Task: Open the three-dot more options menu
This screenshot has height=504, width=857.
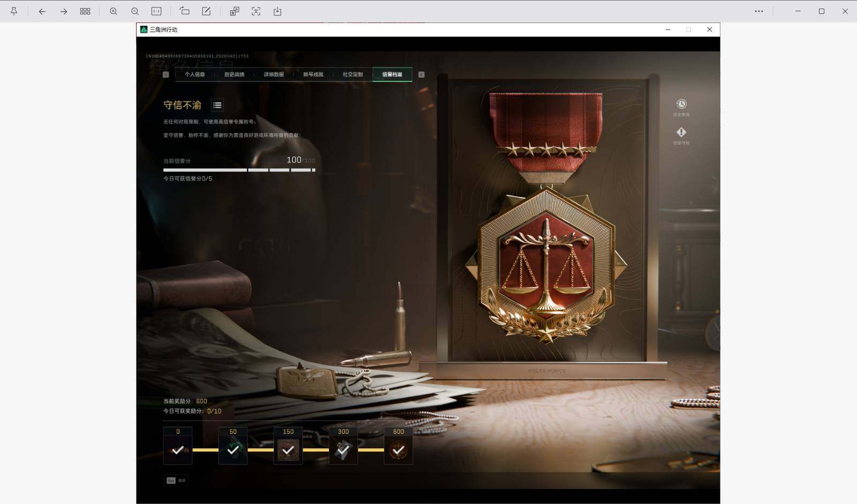Action: click(x=759, y=11)
